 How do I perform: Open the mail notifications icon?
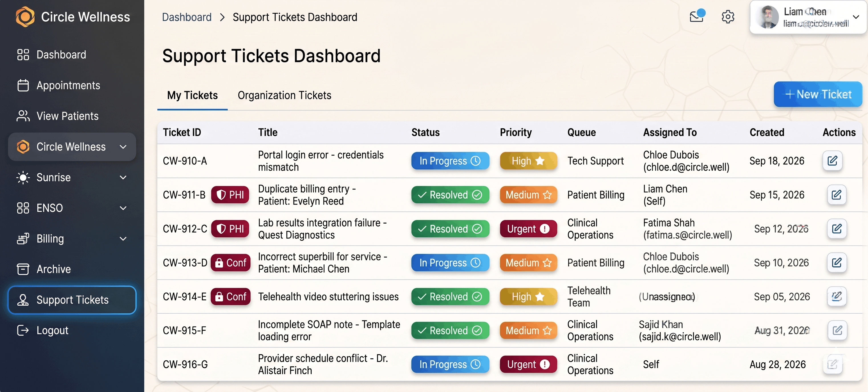tap(696, 17)
